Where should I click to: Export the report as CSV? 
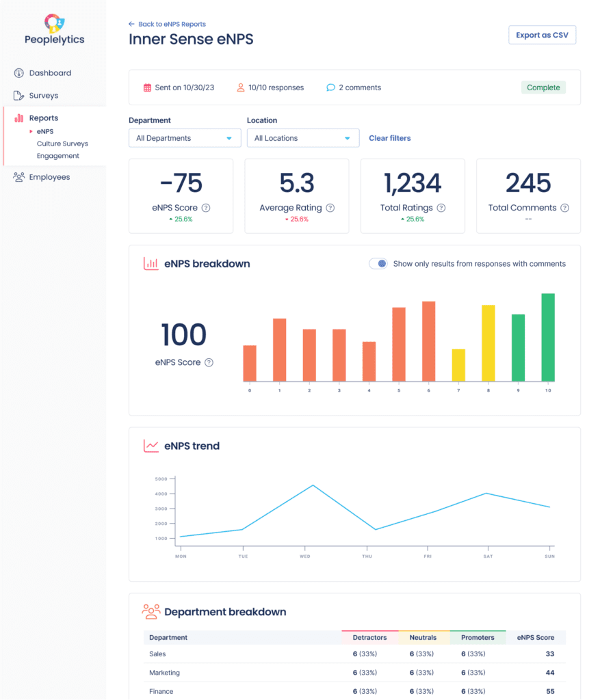[542, 34]
